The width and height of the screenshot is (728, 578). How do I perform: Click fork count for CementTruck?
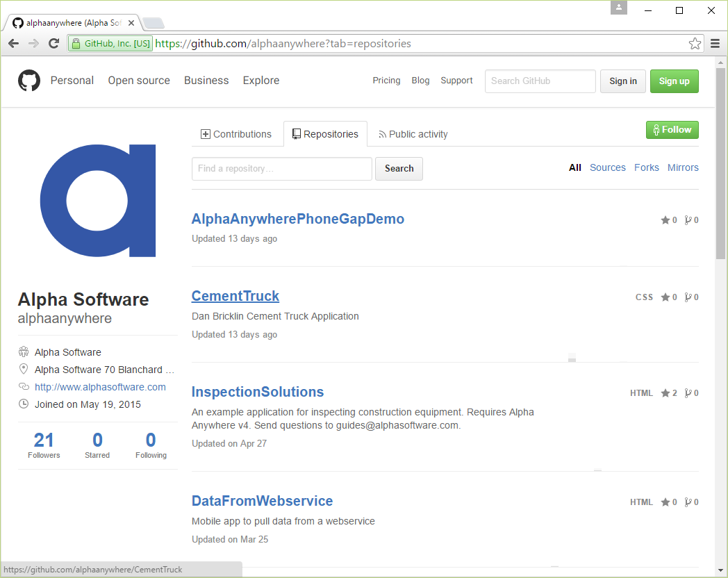692,297
